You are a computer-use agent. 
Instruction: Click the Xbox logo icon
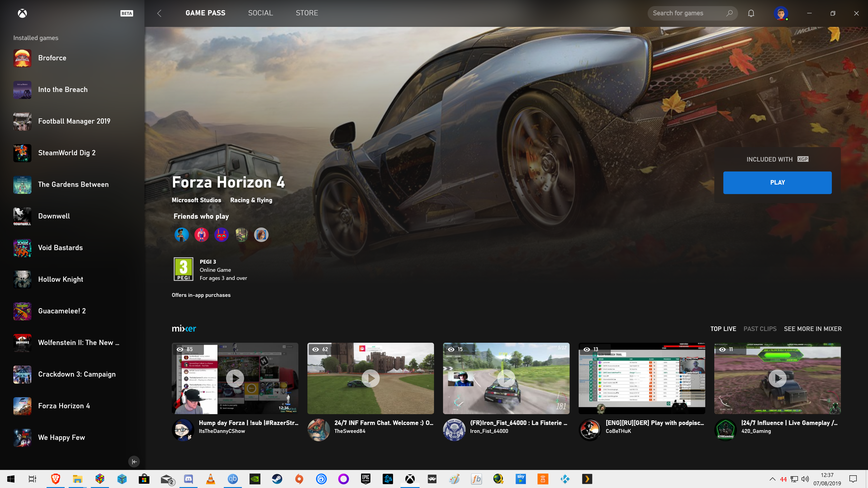22,13
